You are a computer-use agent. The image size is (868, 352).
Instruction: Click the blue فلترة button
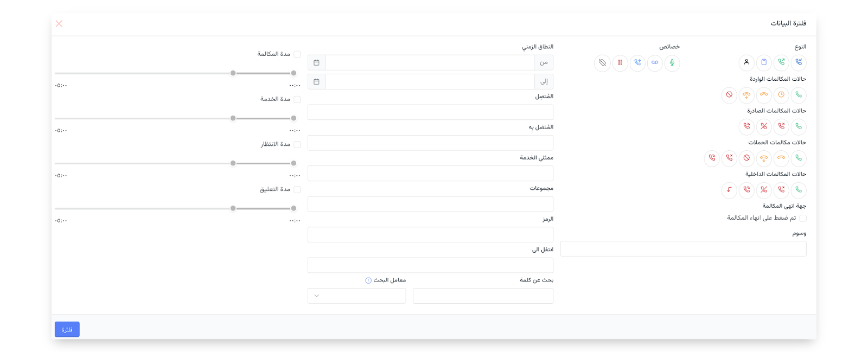pyautogui.click(x=67, y=329)
